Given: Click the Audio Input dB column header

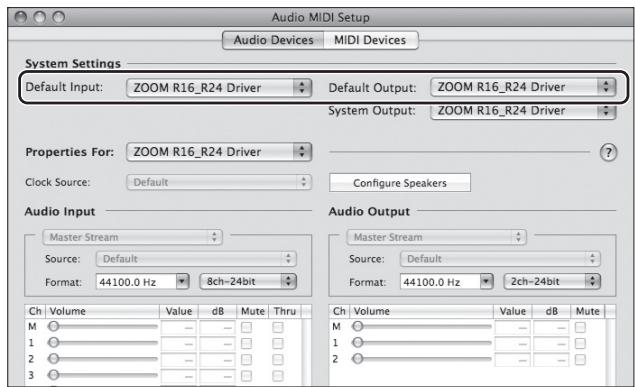Looking at the screenshot, I should [217, 311].
